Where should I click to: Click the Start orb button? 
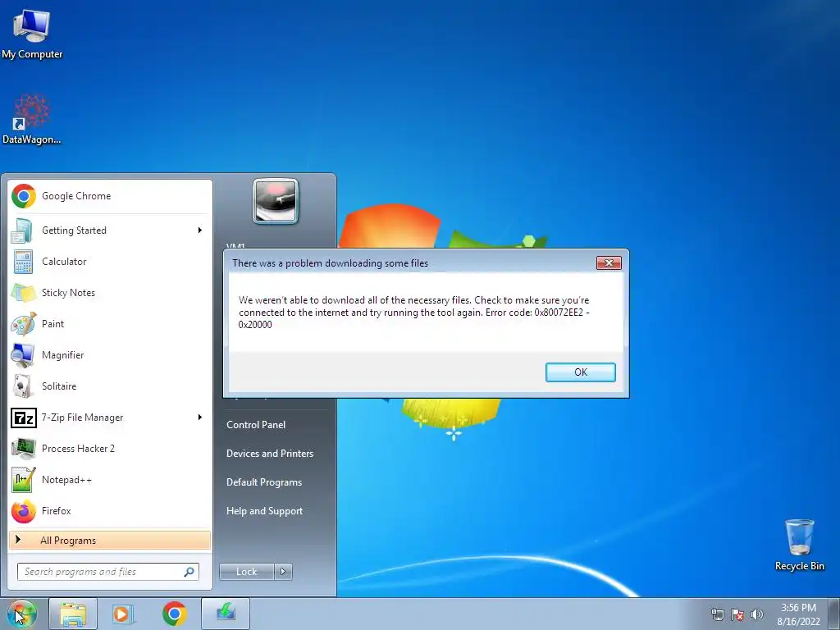(x=22, y=614)
